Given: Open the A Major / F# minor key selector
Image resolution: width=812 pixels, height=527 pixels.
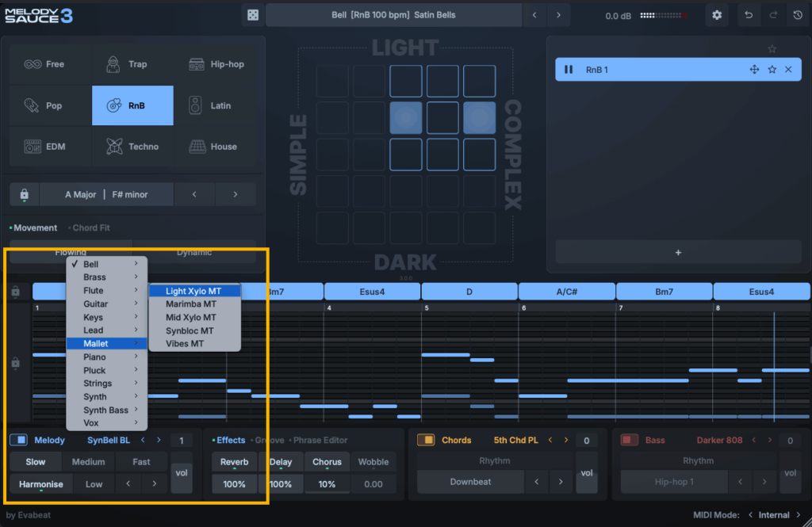Looking at the screenshot, I should point(106,195).
